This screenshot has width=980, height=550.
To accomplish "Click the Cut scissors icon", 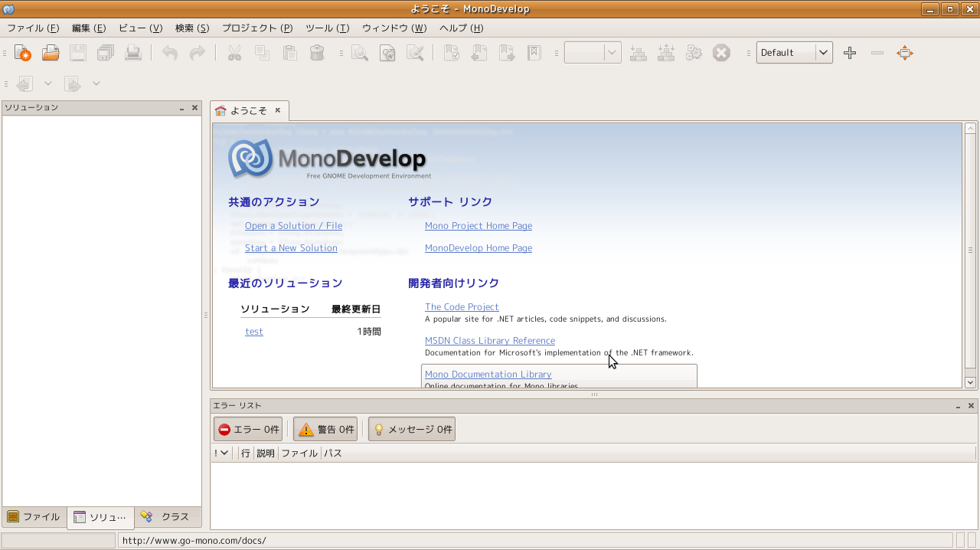I will tap(234, 53).
